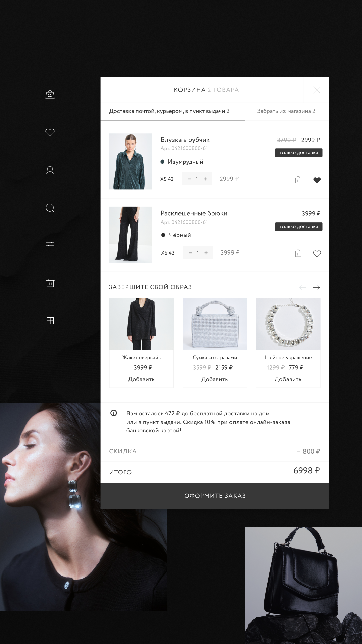Delete Блузка в рубчик with trash icon

tap(298, 180)
